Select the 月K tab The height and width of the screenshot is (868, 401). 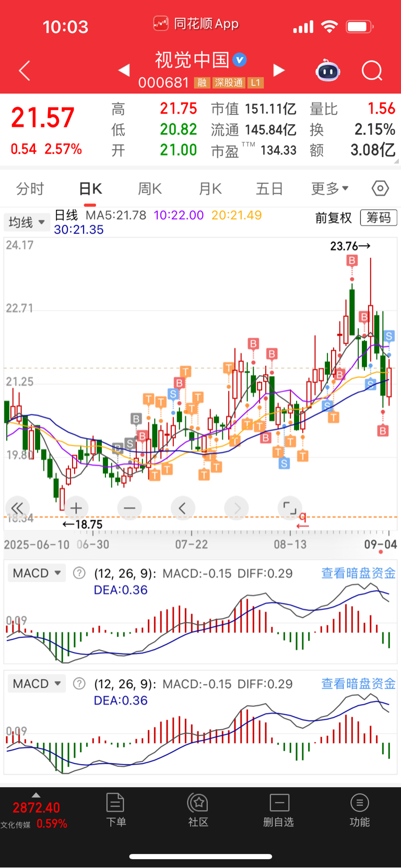[x=210, y=188]
